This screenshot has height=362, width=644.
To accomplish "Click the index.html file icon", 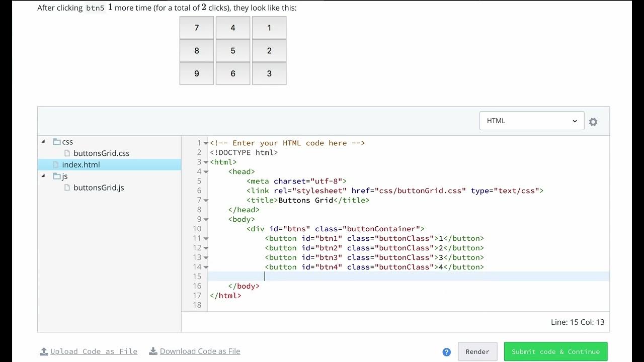I will point(55,165).
